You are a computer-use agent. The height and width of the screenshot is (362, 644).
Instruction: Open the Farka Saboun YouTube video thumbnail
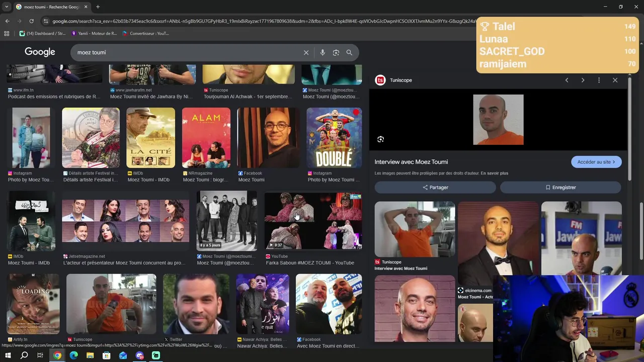click(313, 221)
